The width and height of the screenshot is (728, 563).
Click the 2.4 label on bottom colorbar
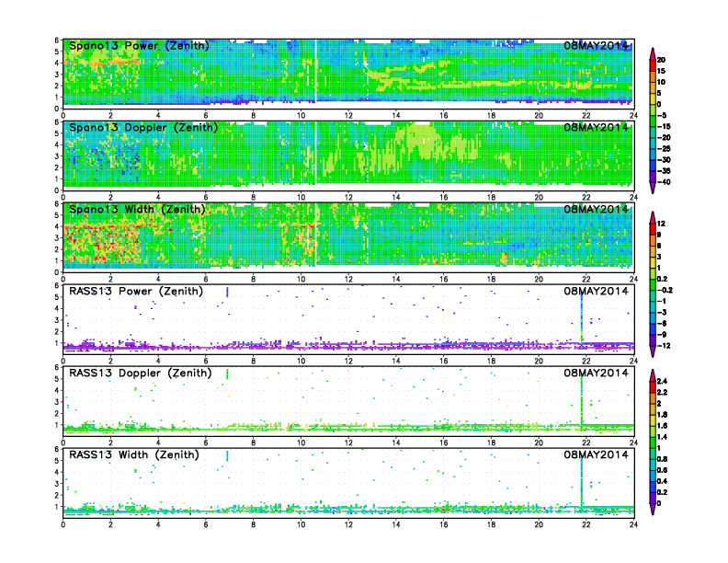[x=662, y=381]
